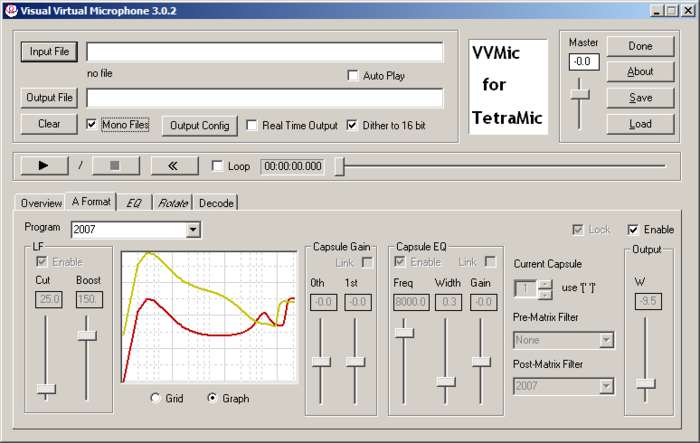Click the Capsule EQ Width value field
Screen dimensions: 700x443
449,302
